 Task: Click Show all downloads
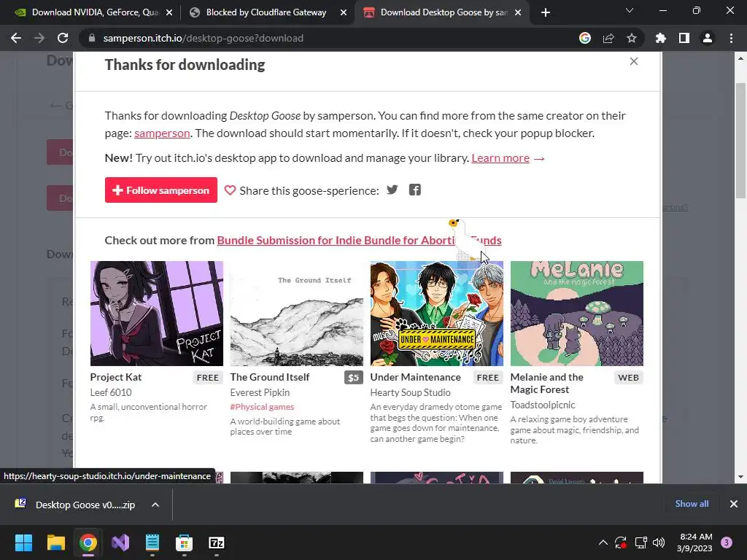[692, 504]
